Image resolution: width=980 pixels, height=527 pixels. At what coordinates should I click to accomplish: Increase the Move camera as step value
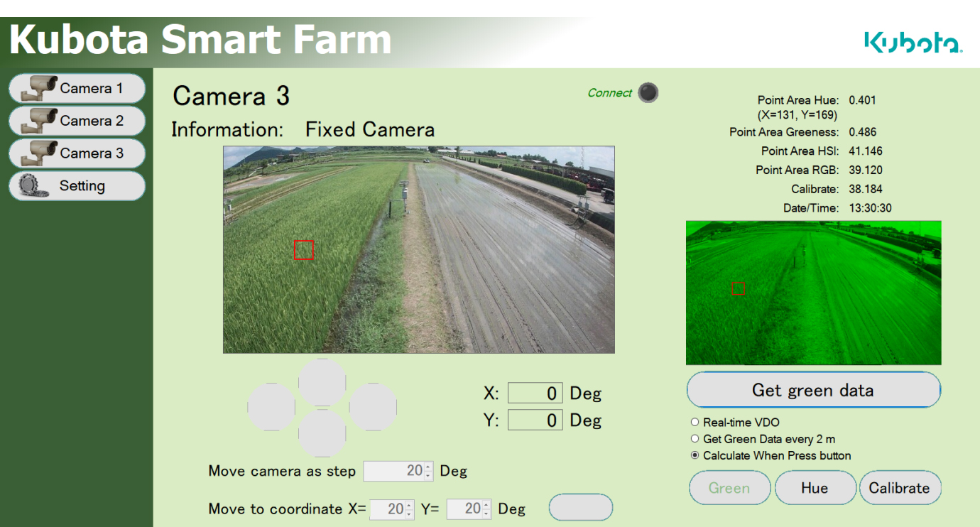[x=428, y=467]
